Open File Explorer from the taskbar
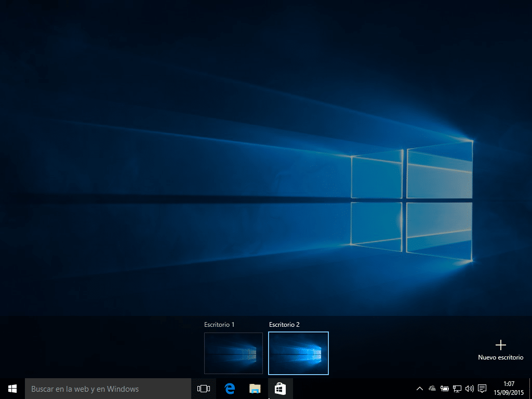The height and width of the screenshot is (399, 532). point(255,389)
